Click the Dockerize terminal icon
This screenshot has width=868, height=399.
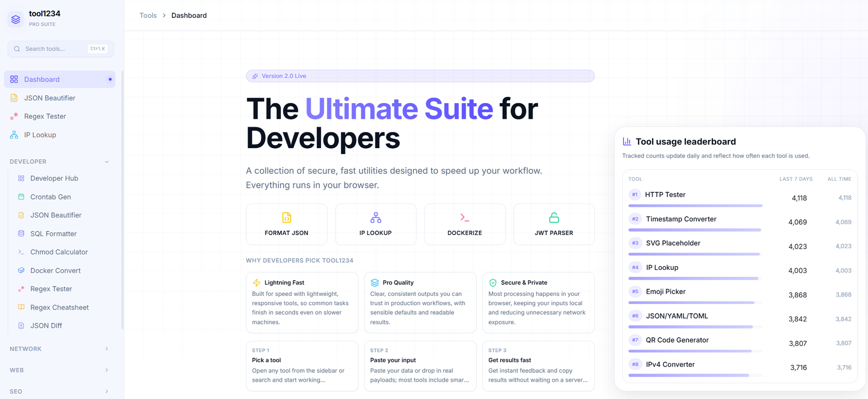pyautogui.click(x=464, y=218)
